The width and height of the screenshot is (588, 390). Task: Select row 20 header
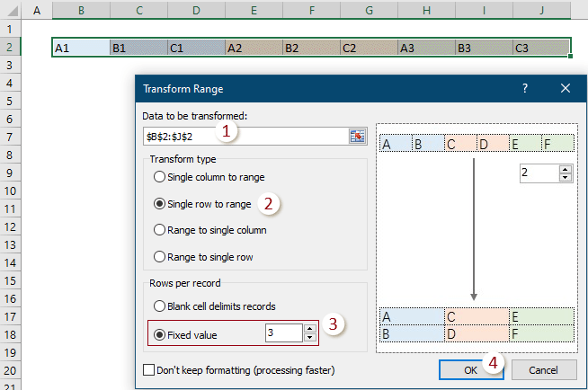(x=10, y=371)
